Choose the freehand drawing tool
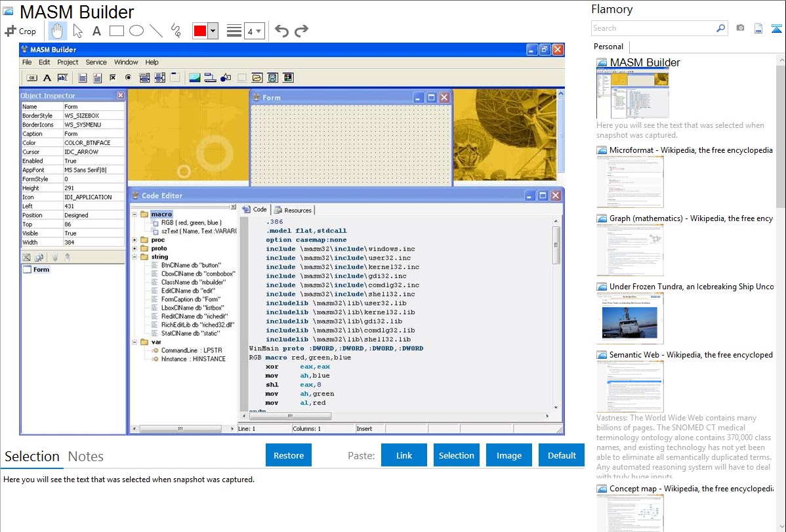The image size is (786, 532). point(176,31)
